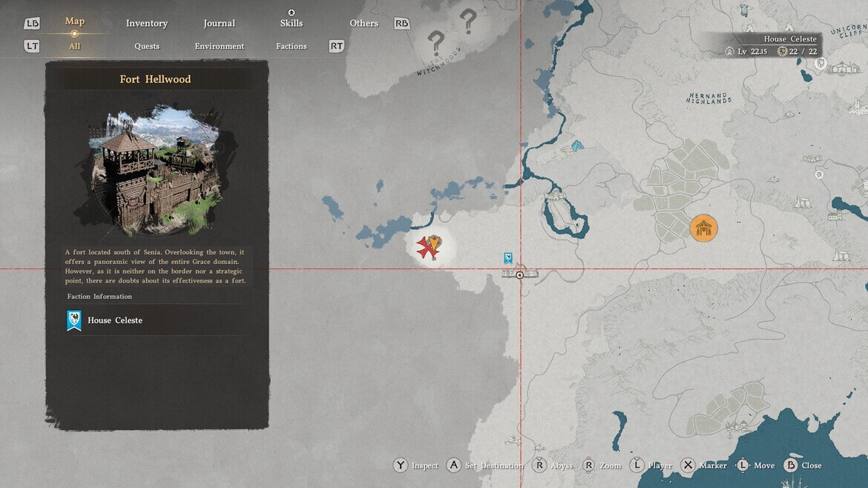Viewport: 868px width, 488px height.
Task: Filter map by Quests
Action: click(147, 46)
